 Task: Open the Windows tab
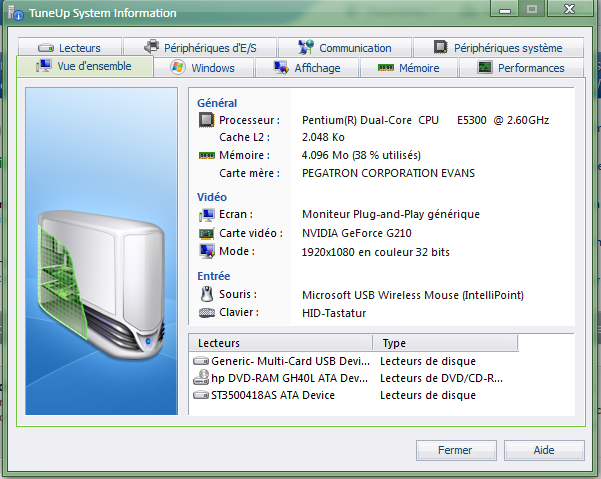[204, 68]
